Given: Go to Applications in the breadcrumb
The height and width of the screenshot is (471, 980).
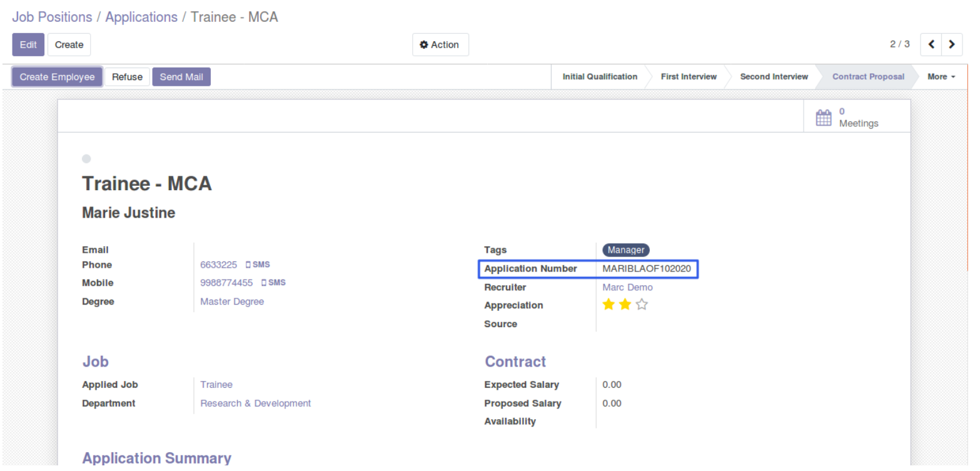Looking at the screenshot, I should pyautogui.click(x=141, y=17).
